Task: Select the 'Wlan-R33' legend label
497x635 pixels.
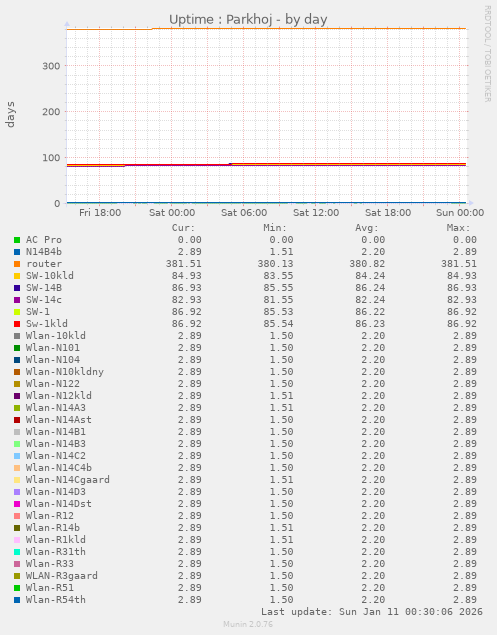Action: (50, 564)
